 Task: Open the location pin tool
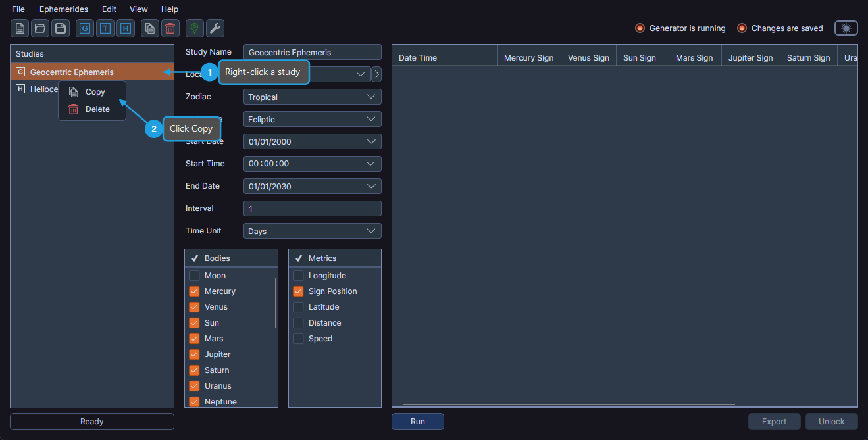pyautogui.click(x=193, y=28)
